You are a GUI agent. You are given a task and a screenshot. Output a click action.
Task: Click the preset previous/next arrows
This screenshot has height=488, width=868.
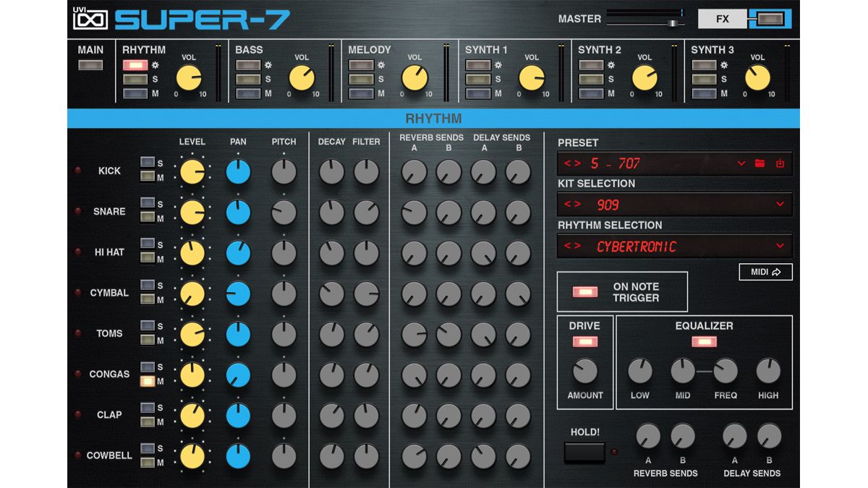coord(572,163)
